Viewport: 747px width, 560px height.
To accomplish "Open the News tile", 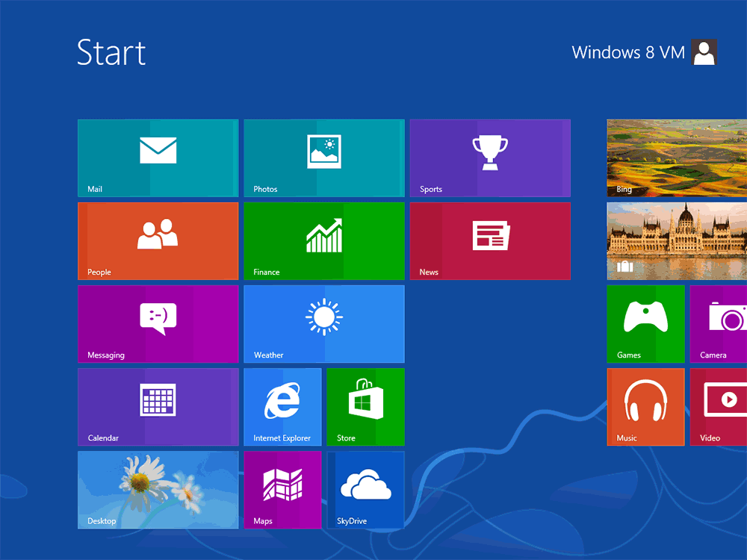I will 490,241.
